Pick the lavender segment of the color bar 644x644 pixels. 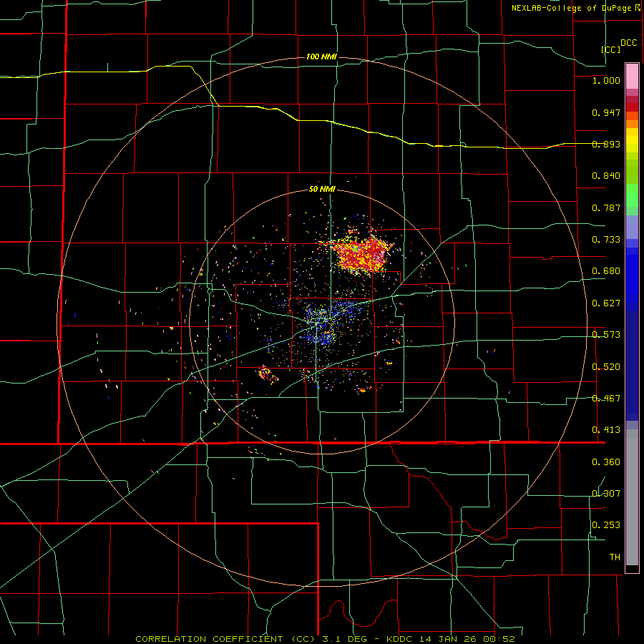[x=632, y=228]
